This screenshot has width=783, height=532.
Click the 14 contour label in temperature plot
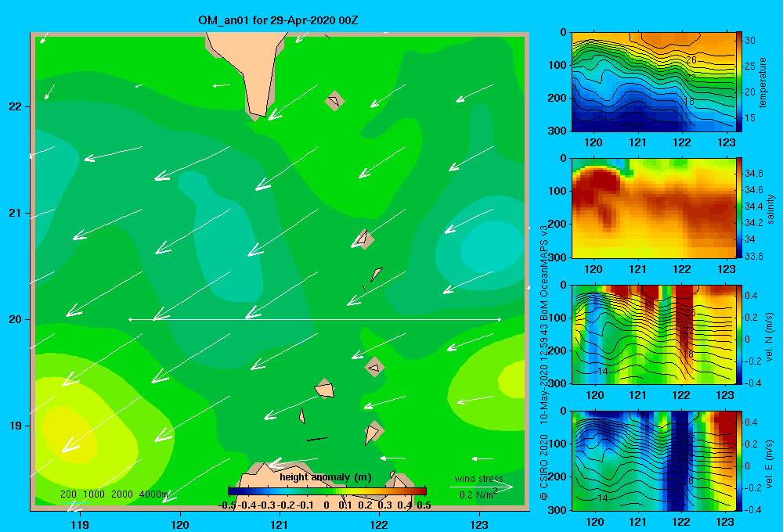[602, 119]
